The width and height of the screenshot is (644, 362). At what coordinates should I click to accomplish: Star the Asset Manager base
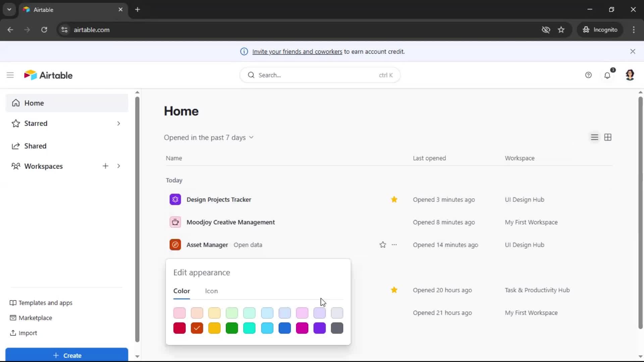click(383, 245)
